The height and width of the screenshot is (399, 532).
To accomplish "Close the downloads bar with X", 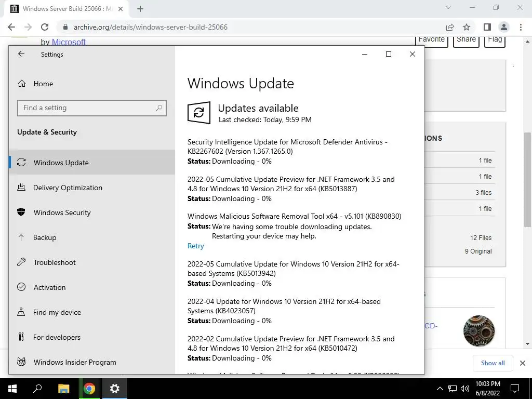I will pyautogui.click(x=523, y=363).
